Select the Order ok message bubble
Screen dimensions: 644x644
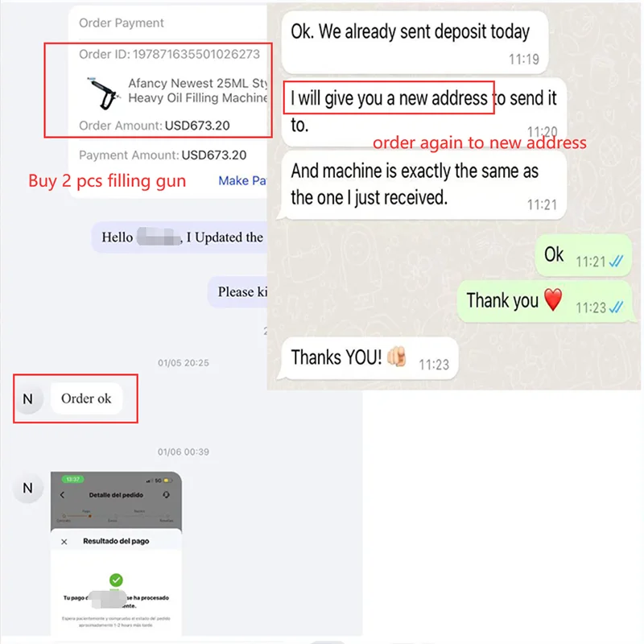(x=86, y=398)
